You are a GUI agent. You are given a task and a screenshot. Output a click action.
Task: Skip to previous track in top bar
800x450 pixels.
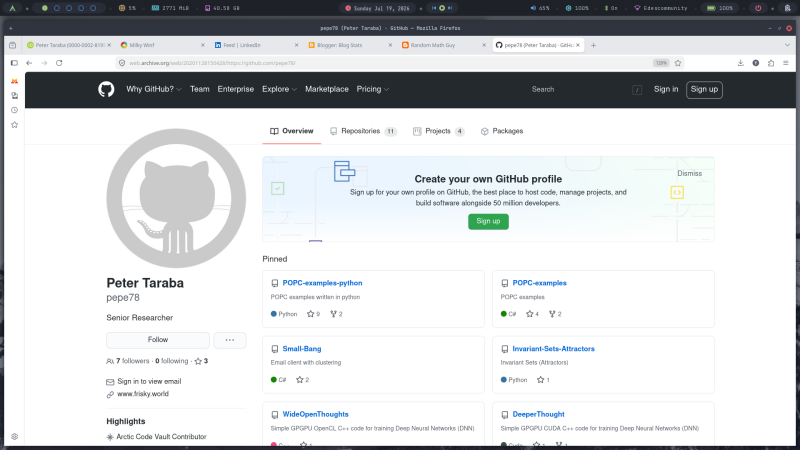[434, 8]
